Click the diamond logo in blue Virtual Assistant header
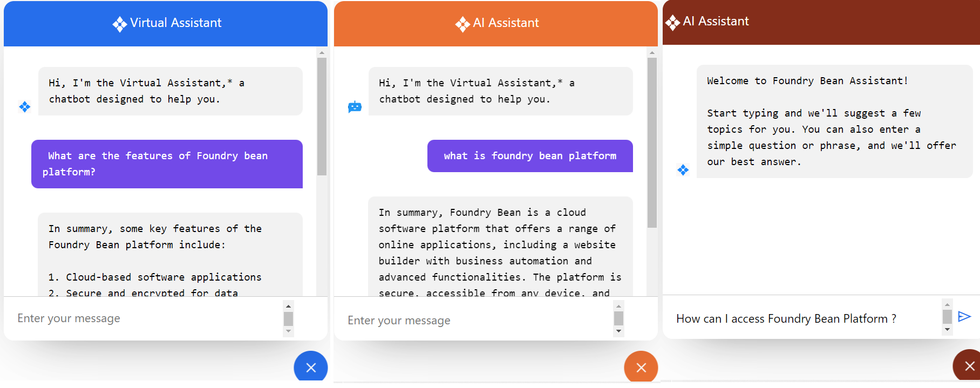Viewport: 980px width, 388px height. [120, 24]
